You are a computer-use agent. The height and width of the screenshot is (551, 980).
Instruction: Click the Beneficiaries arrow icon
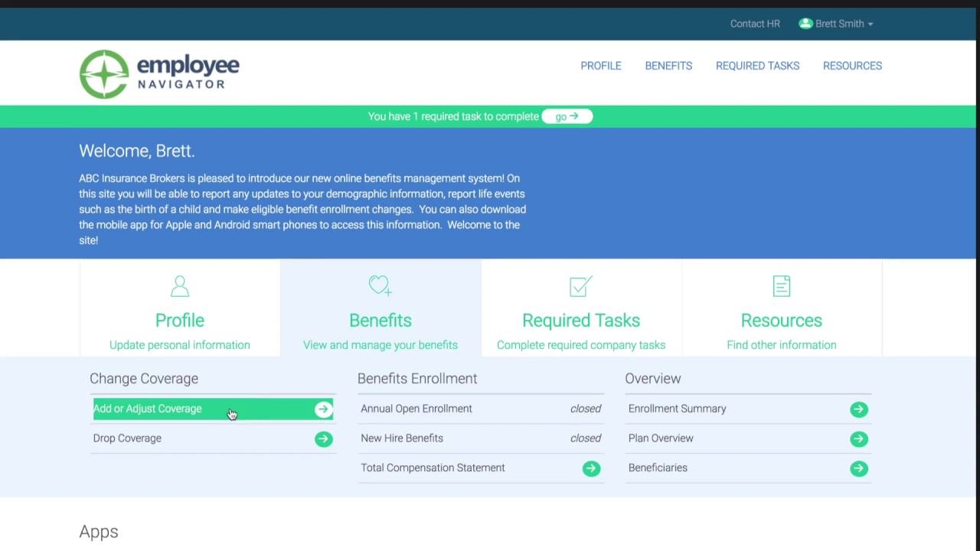pyautogui.click(x=858, y=468)
